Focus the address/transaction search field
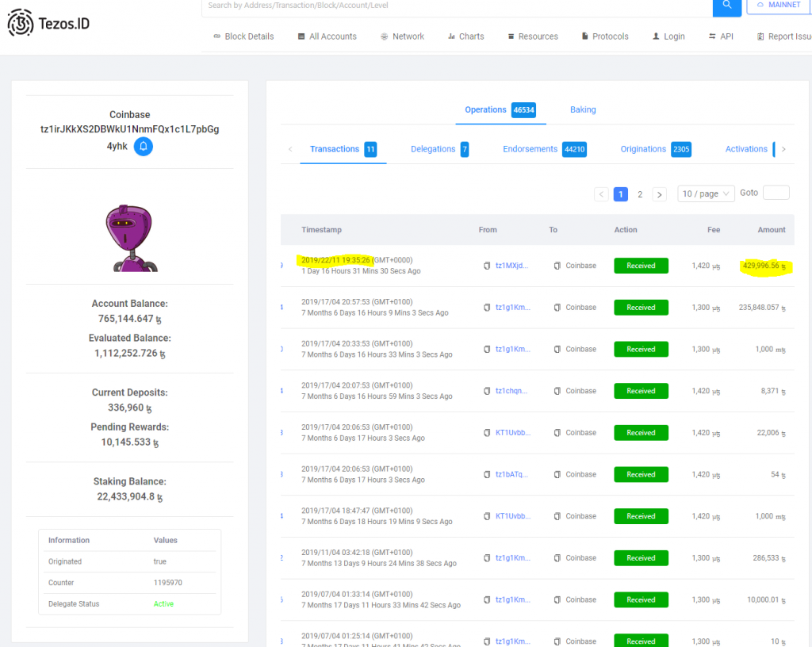 [x=458, y=6]
